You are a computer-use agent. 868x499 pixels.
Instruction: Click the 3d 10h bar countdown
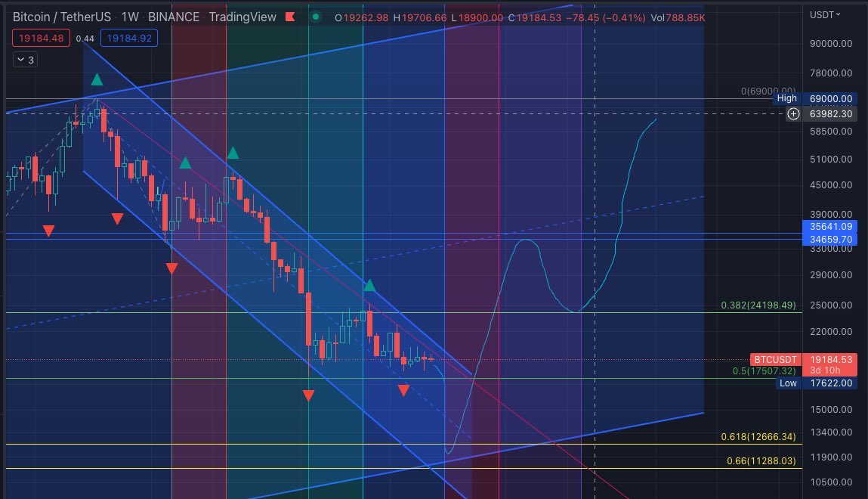[825, 370]
